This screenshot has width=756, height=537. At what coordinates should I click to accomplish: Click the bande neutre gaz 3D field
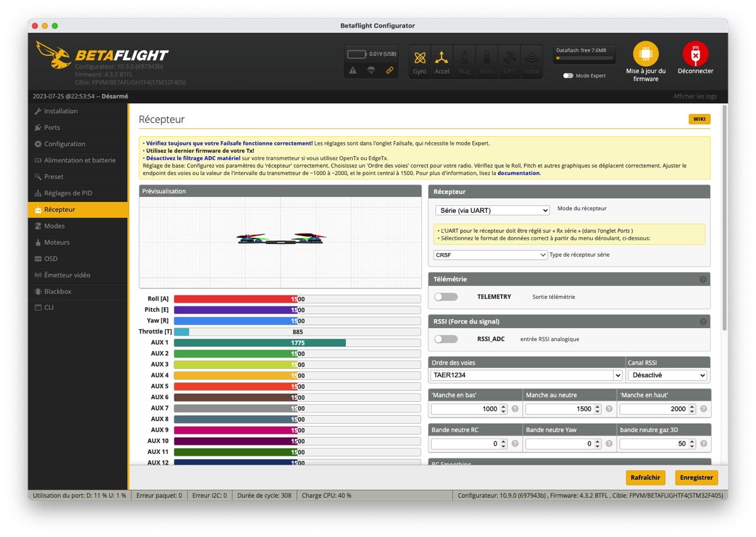(x=658, y=444)
